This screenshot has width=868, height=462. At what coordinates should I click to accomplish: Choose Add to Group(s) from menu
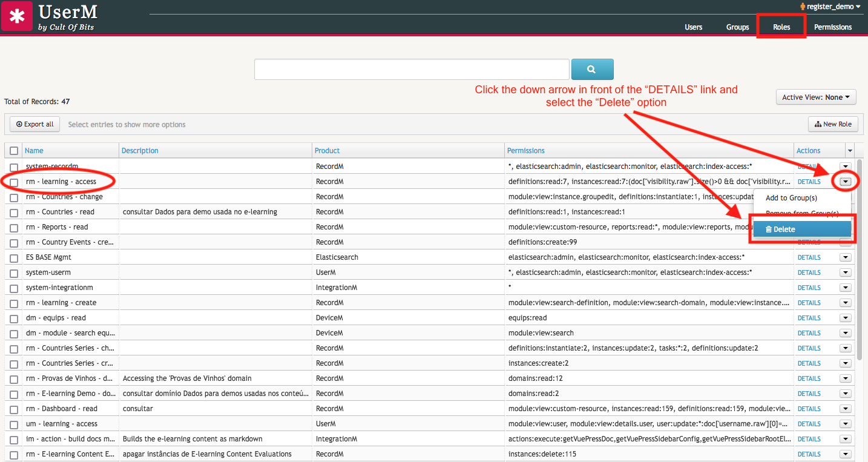click(x=791, y=198)
